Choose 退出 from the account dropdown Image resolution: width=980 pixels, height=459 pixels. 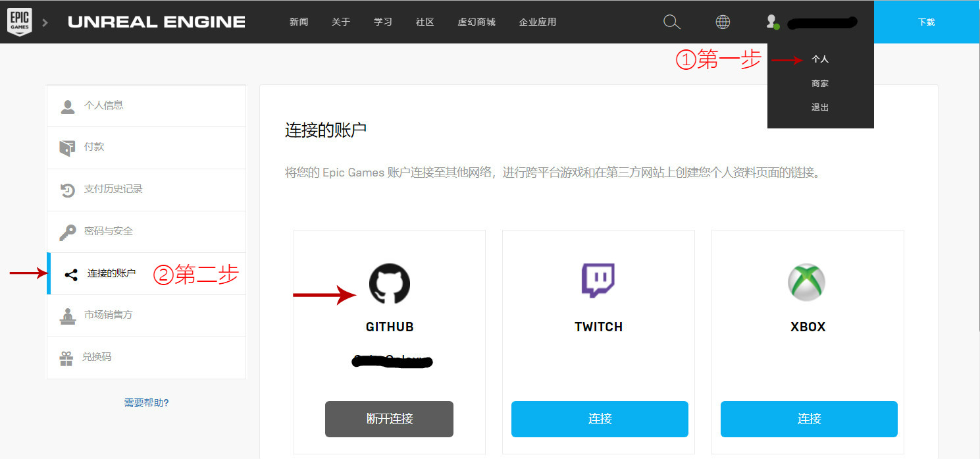(x=820, y=107)
